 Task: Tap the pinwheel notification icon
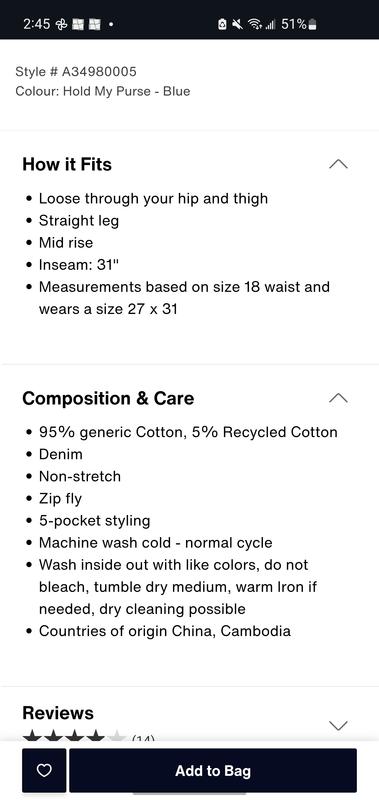[61, 24]
